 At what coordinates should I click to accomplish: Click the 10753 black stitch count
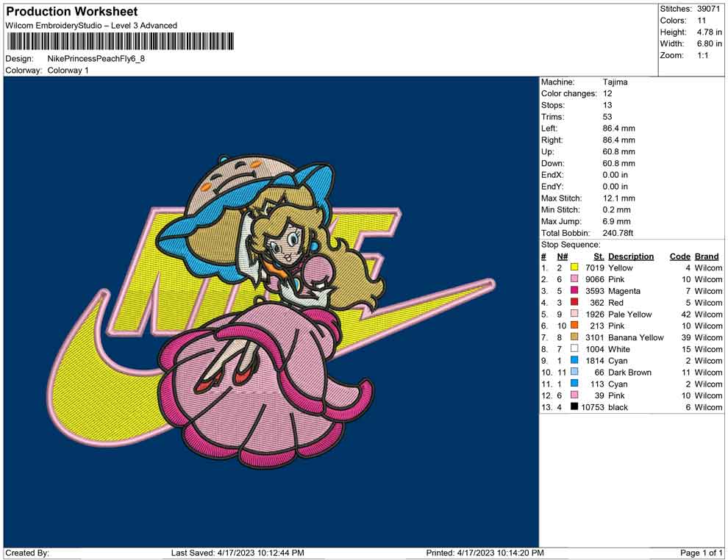(593, 407)
